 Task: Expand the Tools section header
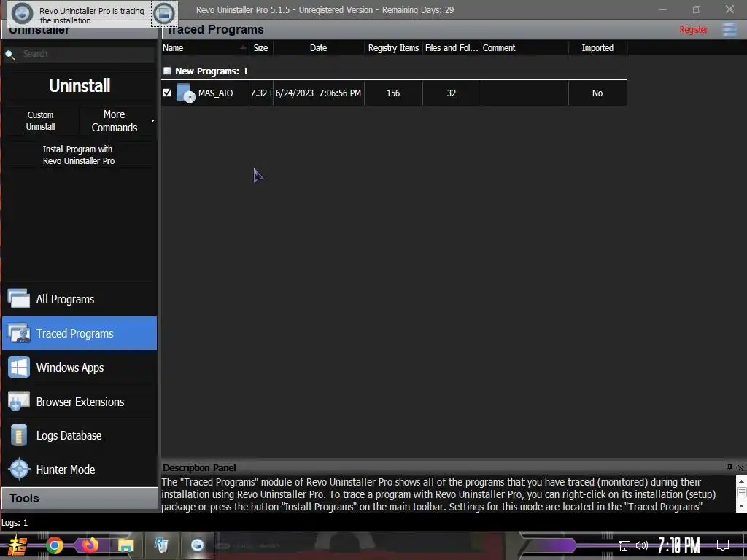80,498
